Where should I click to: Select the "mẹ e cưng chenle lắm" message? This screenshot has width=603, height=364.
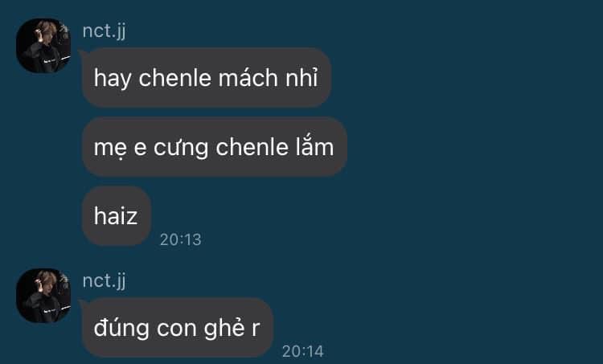tap(214, 147)
